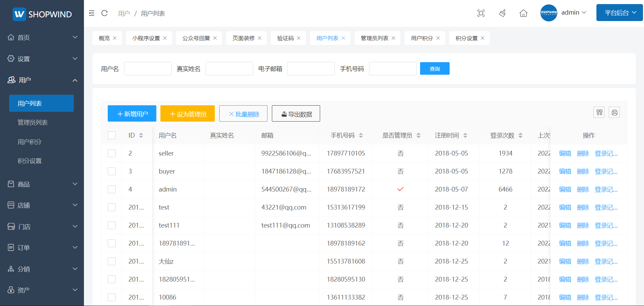644x306 pixels.
Task: Sort by 是否管理员 column arrows
Action: coord(419,136)
